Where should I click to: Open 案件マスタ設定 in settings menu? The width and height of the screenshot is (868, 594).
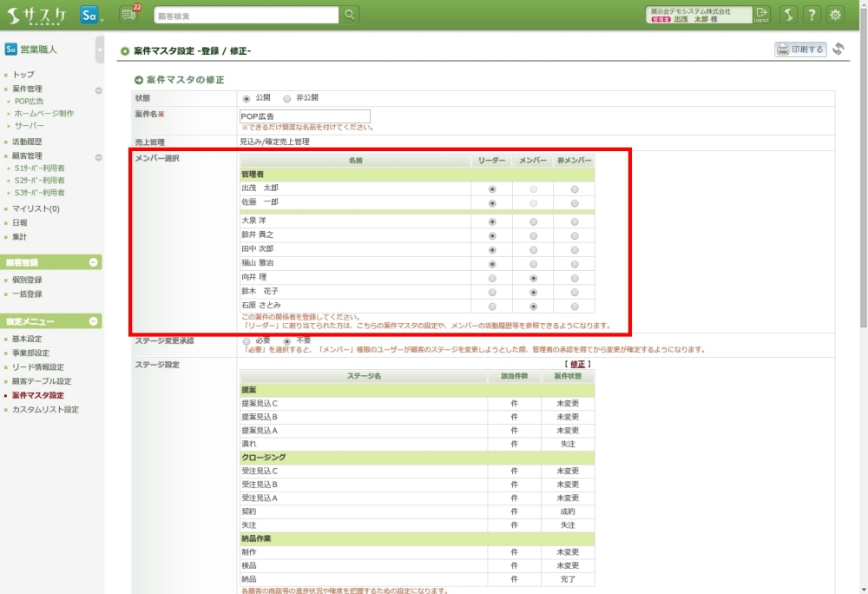coord(37,395)
